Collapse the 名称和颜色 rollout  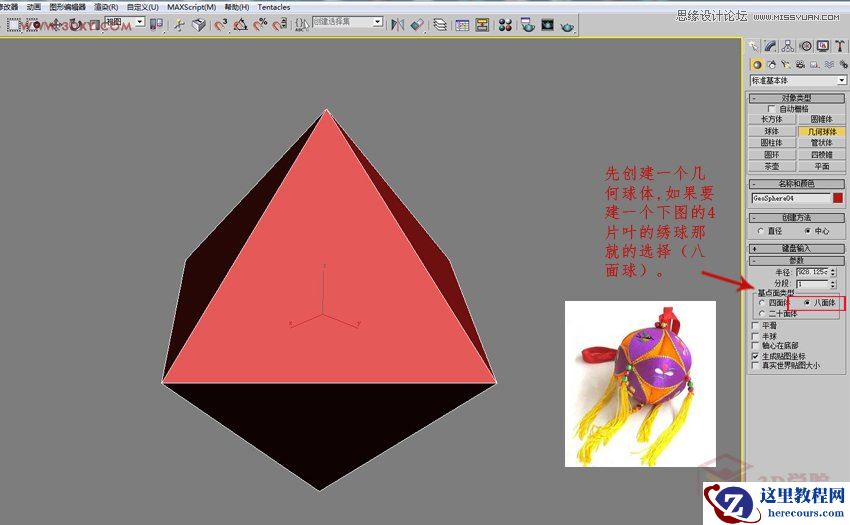coord(796,184)
